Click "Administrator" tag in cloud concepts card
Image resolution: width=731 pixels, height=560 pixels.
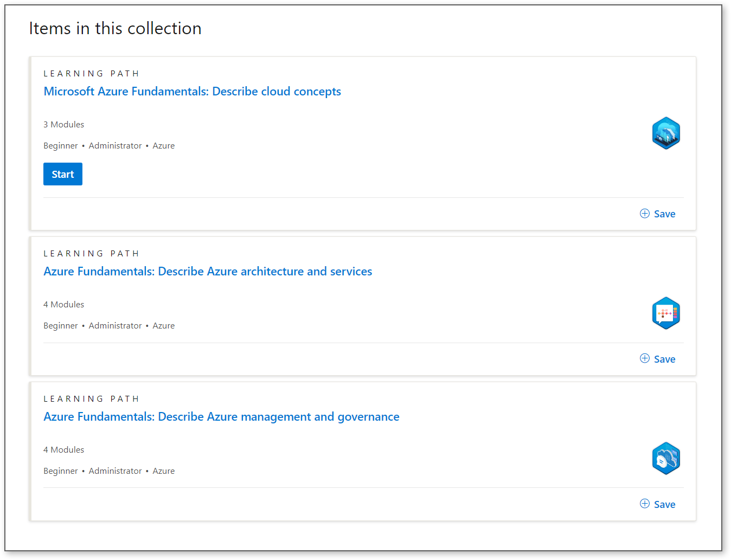pos(115,146)
